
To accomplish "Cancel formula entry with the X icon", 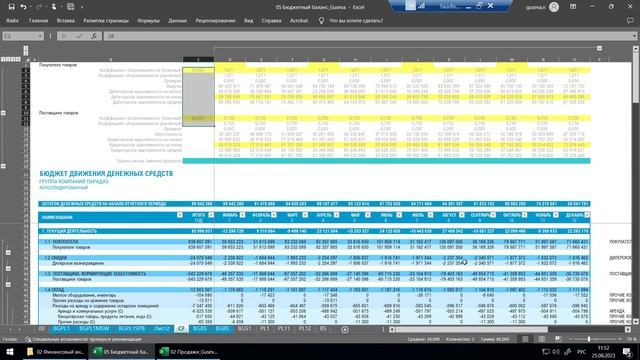I will click(x=64, y=36).
